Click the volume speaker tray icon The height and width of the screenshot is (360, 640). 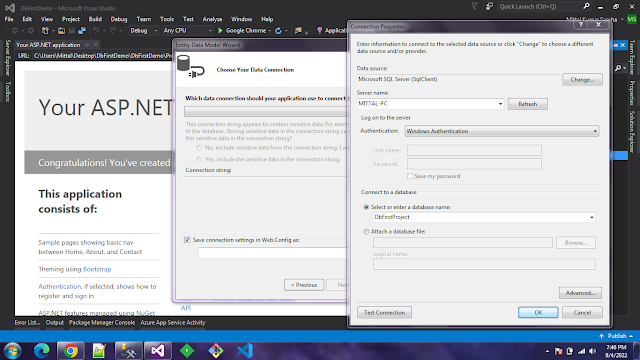593,351
